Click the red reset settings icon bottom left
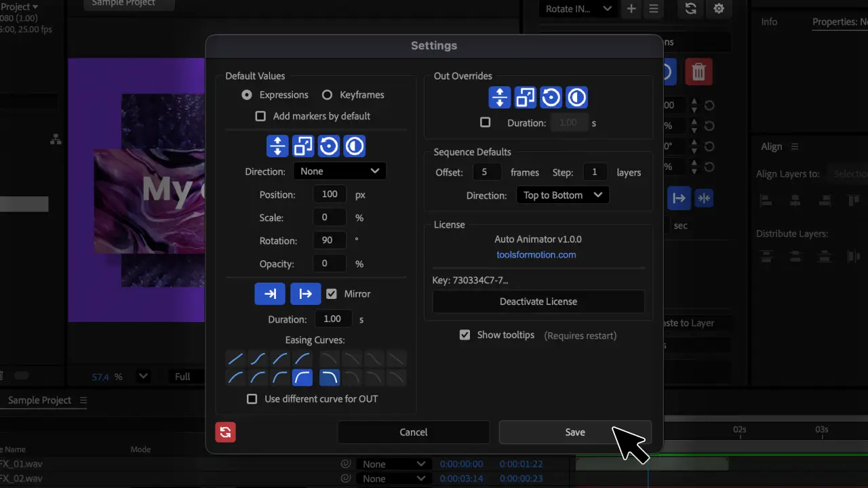This screenshot has width=868, height=488. [x=225, y=432]
